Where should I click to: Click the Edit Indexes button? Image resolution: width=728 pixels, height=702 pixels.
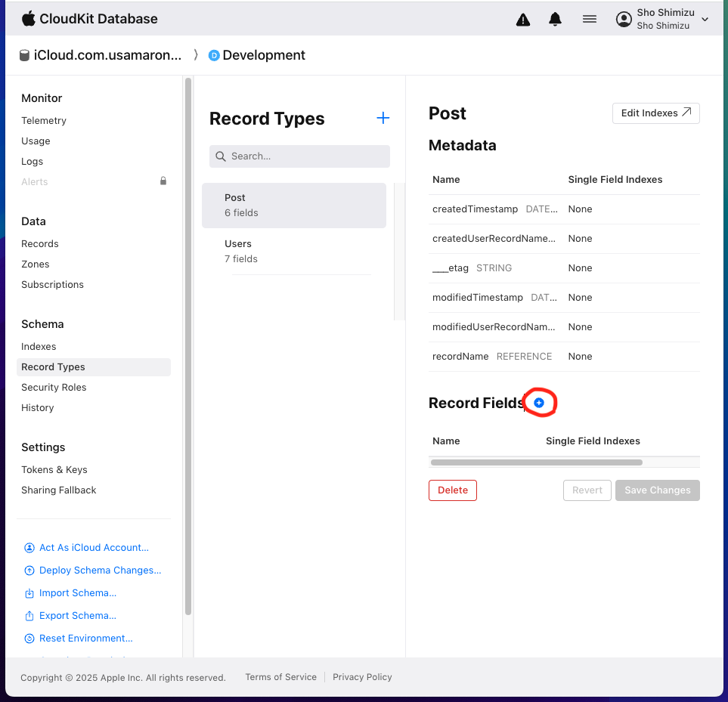tap(655, 113)
